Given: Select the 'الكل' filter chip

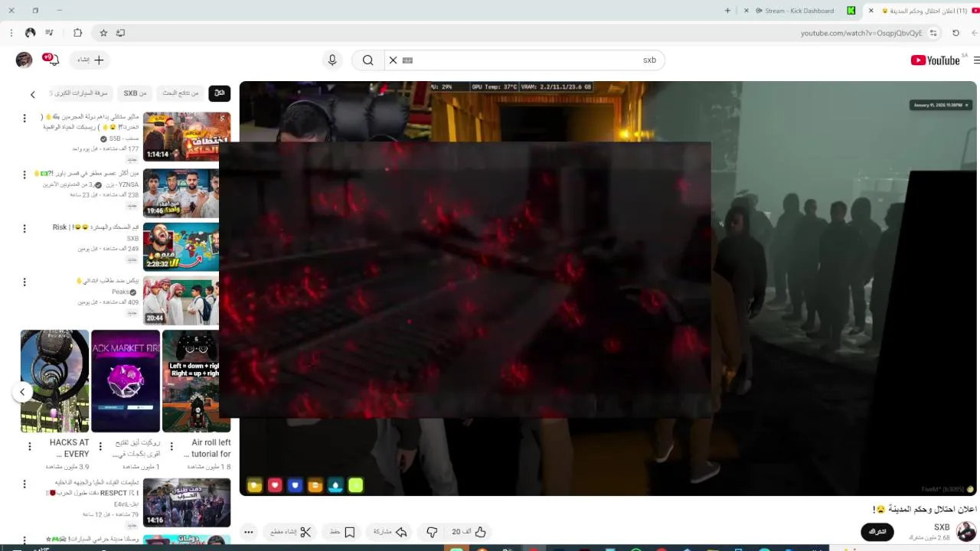Looking at the screenshot, I should (x=220, y=93).
